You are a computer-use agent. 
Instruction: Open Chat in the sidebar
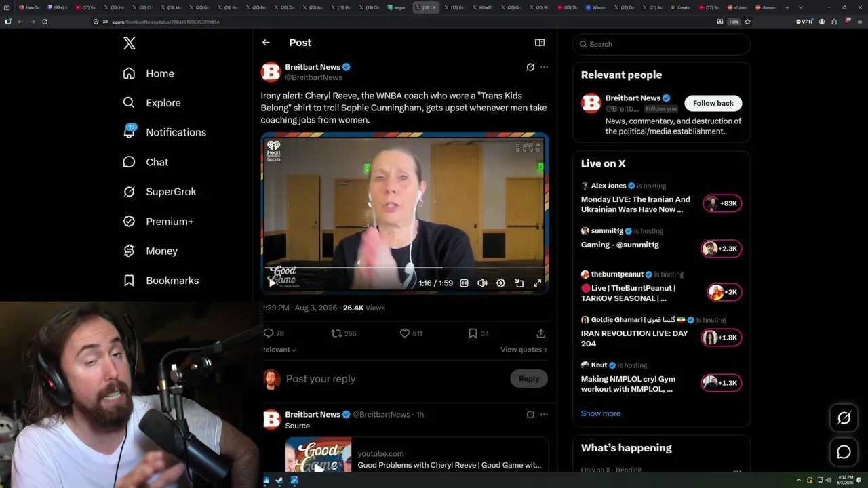tap(145, 162)
